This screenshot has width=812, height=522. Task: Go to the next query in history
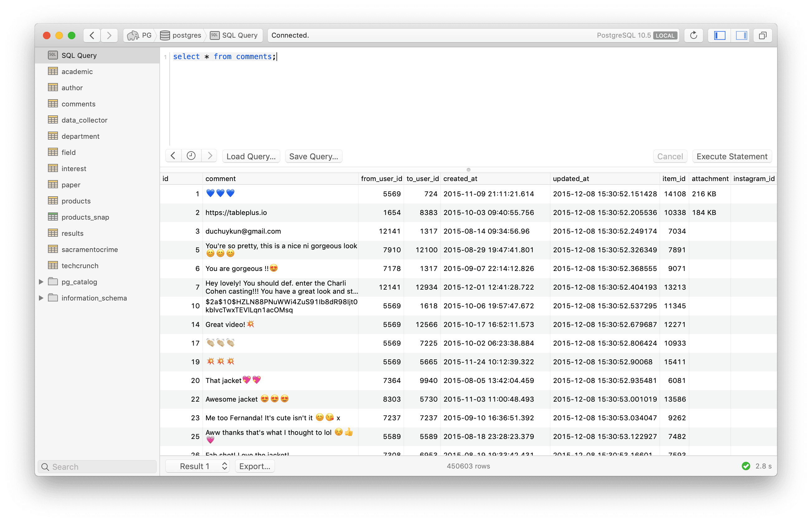tap(210, 156)
